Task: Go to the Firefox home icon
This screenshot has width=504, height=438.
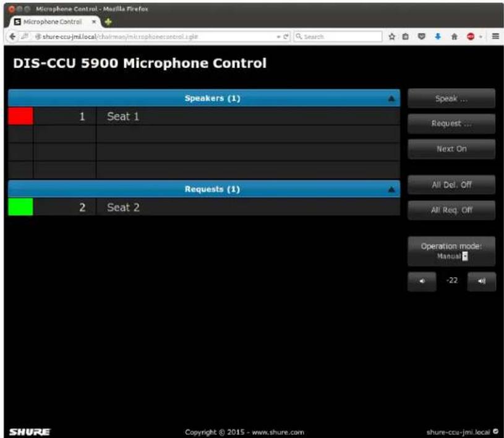Action: [454, 36]
